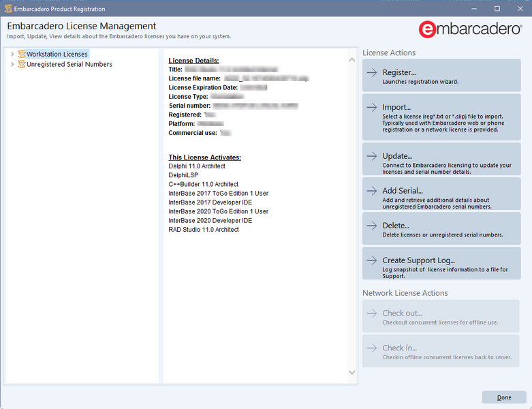Launch the Register wizard
Screen dimensions: 532x409
coord(441,76)
